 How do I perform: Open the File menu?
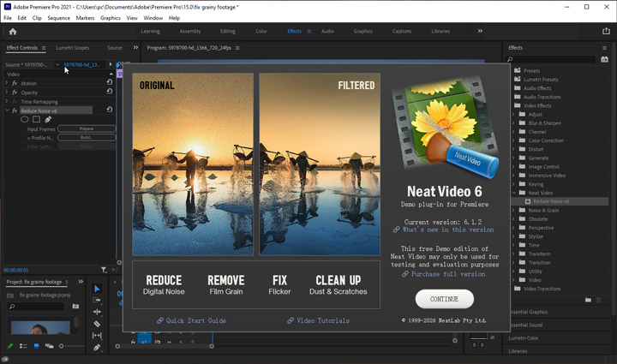8,18
